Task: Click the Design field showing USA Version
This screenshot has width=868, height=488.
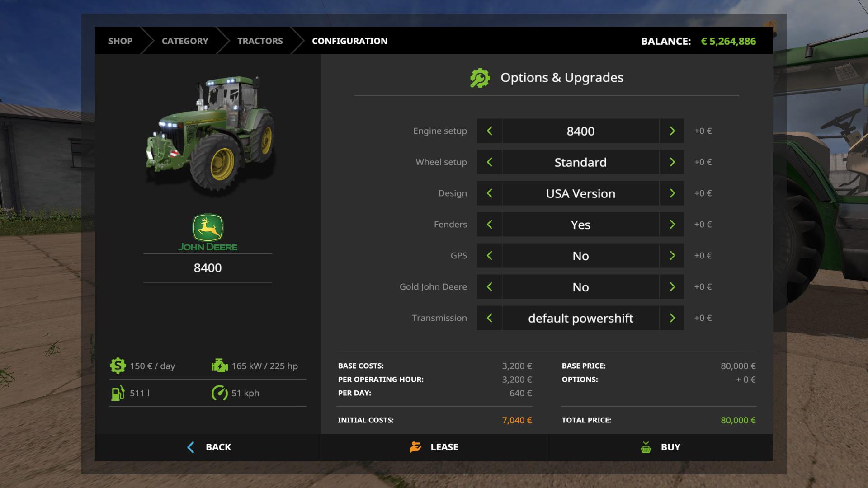Action: point(580,193)
